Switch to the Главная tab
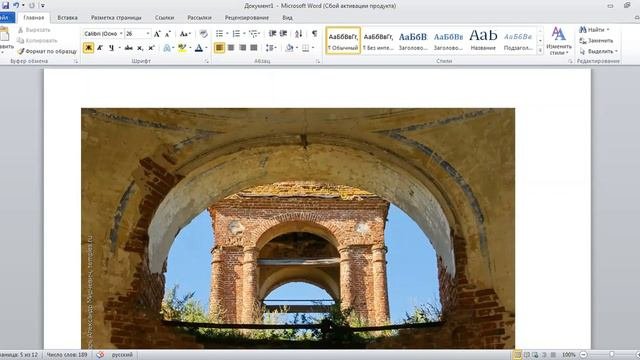The image size is (640, 360). (33, 18)
